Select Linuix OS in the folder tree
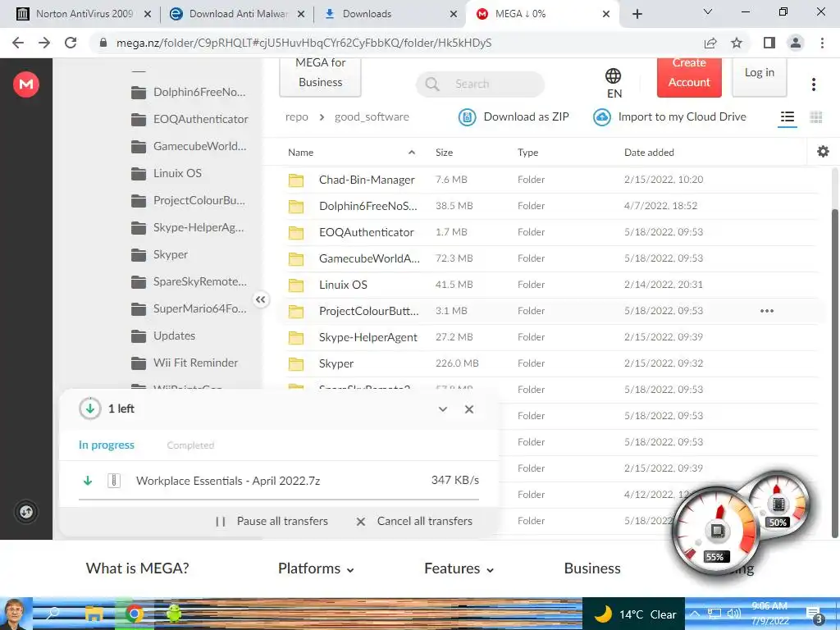The width and height of the screenshot is (840, 630). pos(167,174)
